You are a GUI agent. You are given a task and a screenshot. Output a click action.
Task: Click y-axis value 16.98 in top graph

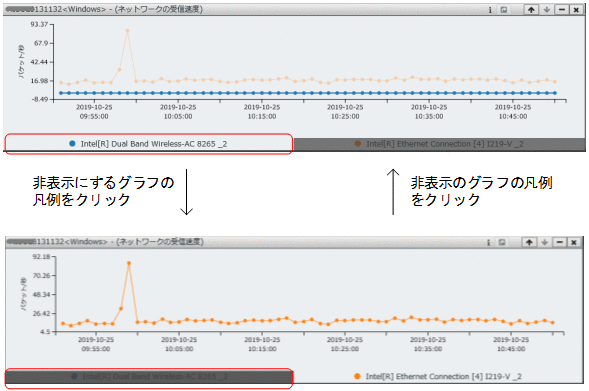[39, 81]
